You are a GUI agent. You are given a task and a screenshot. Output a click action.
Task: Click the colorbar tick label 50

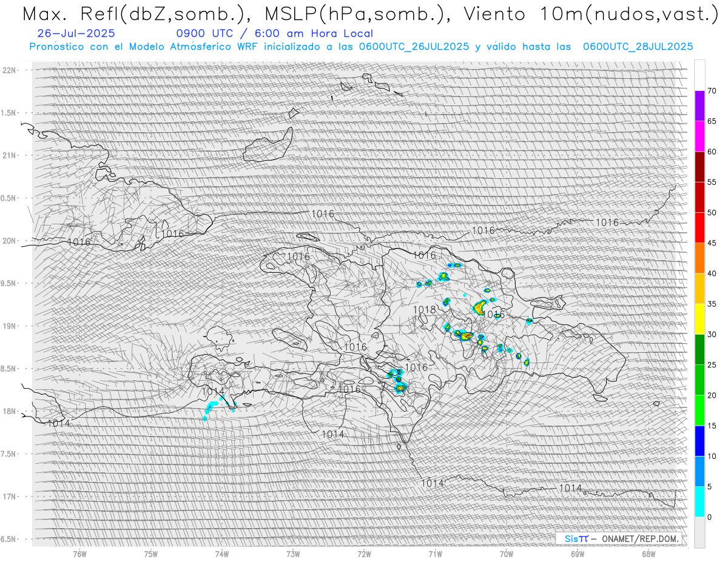click(712, 213)
